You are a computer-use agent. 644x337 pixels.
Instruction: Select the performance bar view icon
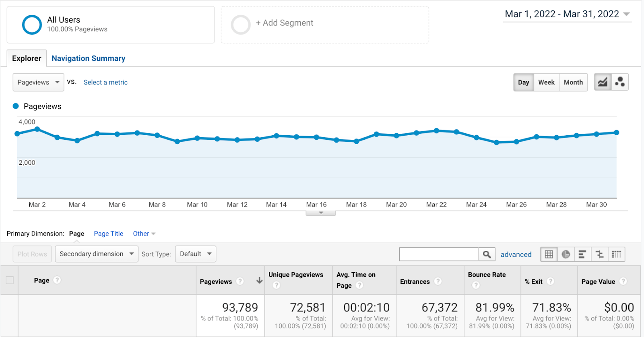point(582,254)
